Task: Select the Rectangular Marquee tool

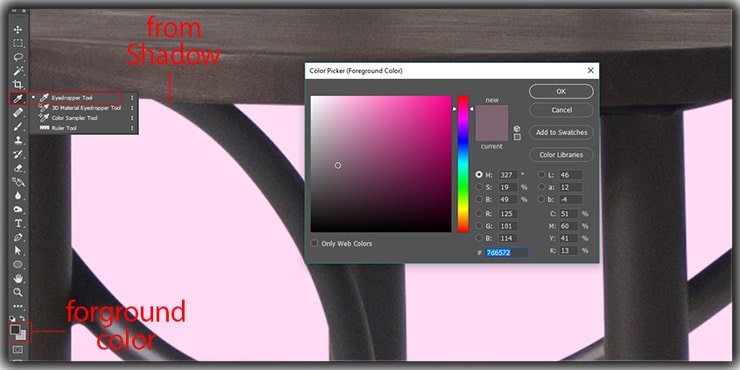Action: (x=18, y=43)
